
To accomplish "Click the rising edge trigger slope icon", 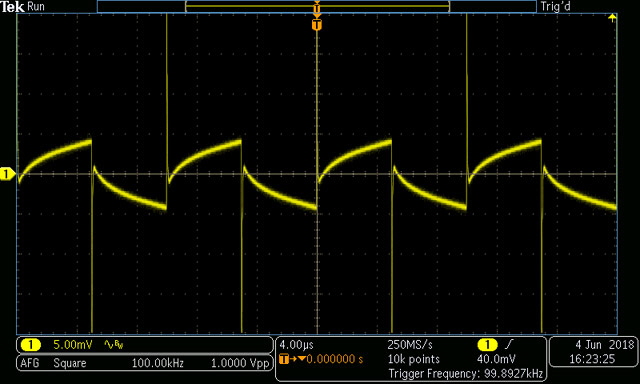I will [x=509, y=345].
